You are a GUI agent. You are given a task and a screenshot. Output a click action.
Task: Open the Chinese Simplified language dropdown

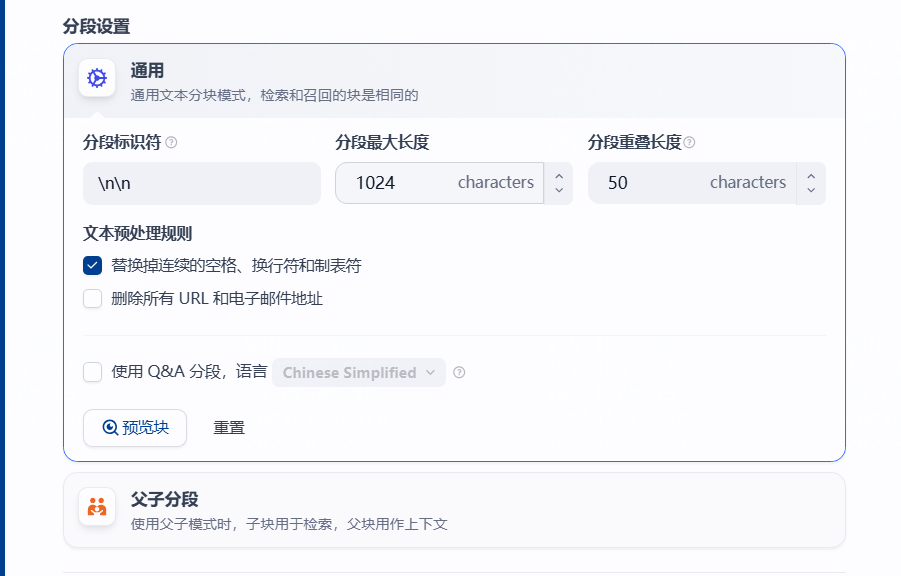coord(358,372)
